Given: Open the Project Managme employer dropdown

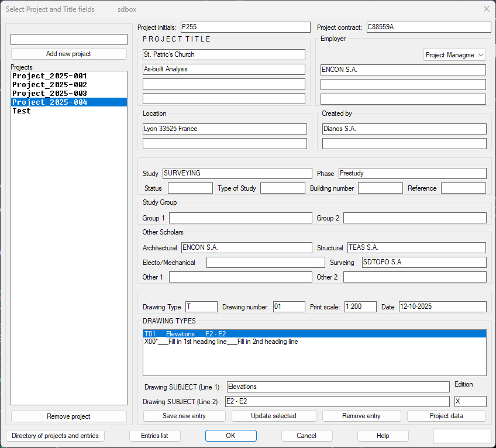Looking at the screenshot, I should 454,55.
